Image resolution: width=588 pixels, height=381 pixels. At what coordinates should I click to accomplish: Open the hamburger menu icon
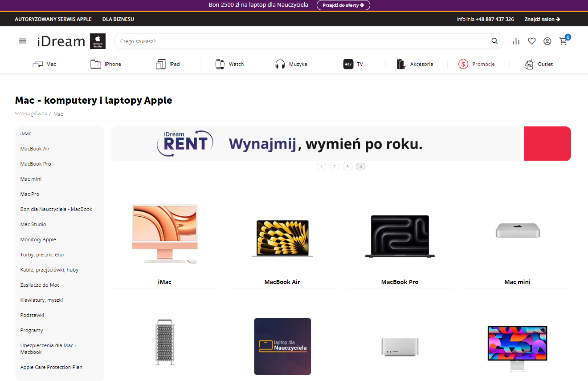[x=23, y=41]
